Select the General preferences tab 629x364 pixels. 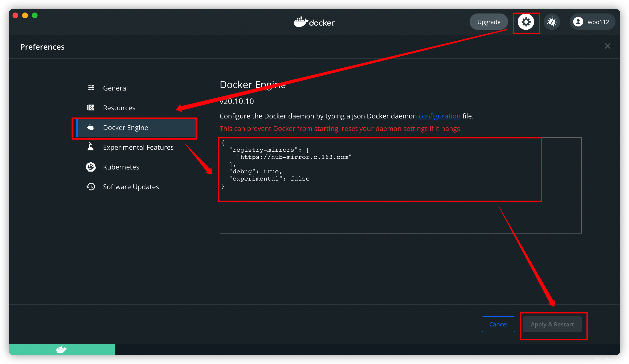[136, 88]
